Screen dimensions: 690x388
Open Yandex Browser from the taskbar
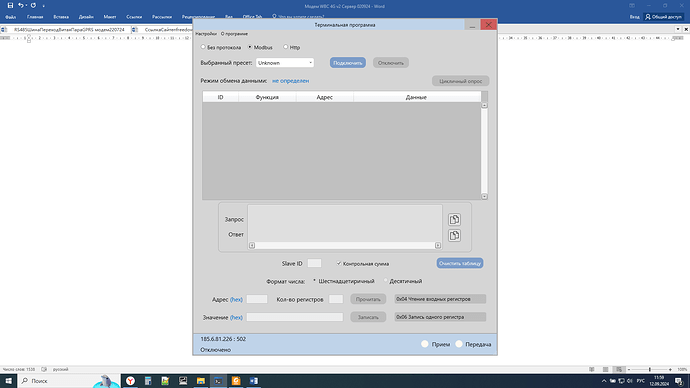click(x=130, y=381)
